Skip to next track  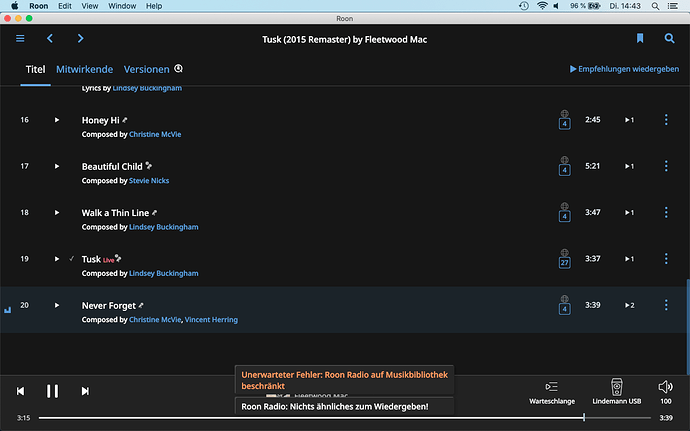[x=85, y=391]
